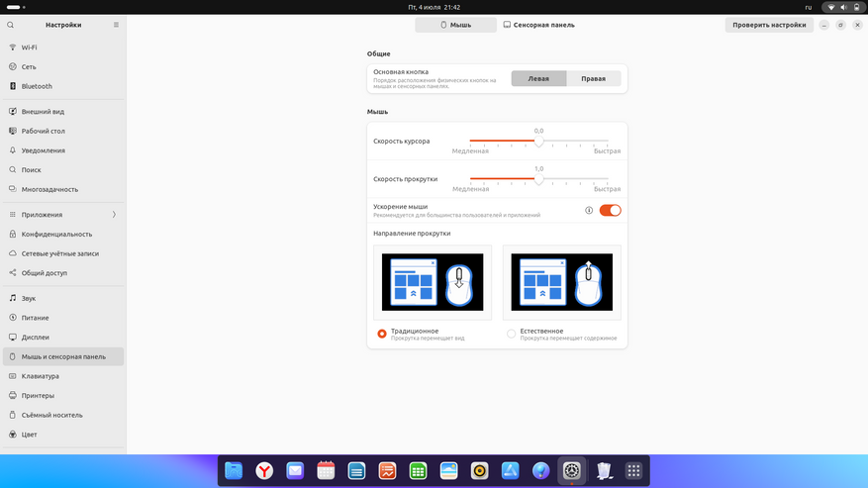Set primary button to Левая
Screen dimensions: 868x488
coord(538,78)
